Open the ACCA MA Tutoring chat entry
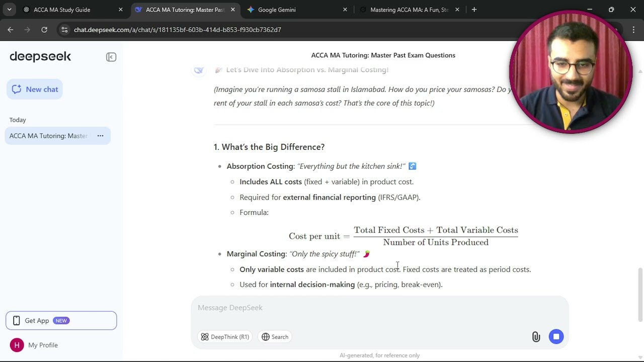The image size is (644, 362). click(57, 136)
